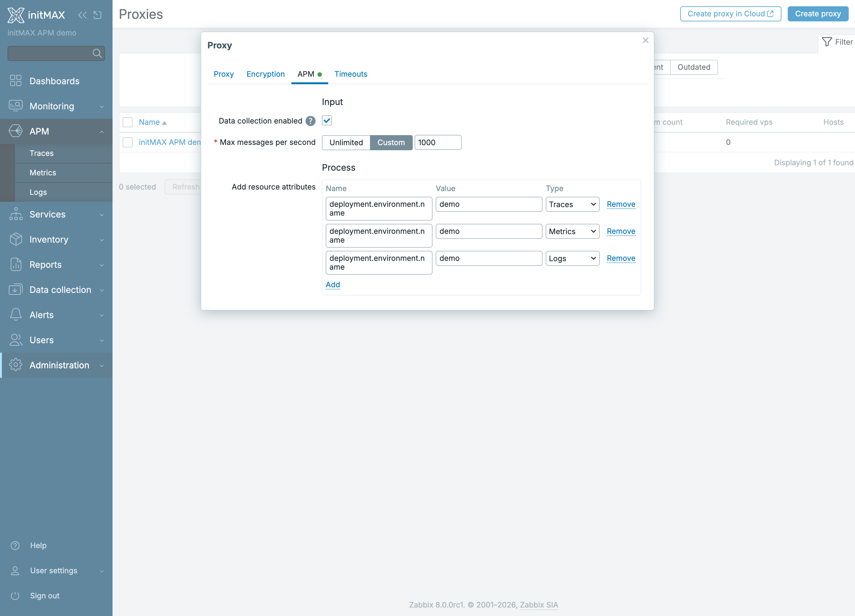Image resolution: width=855 pixels, height=616 pixels.
Task: Add a new resource attribute row
Action: pos(333,285)
